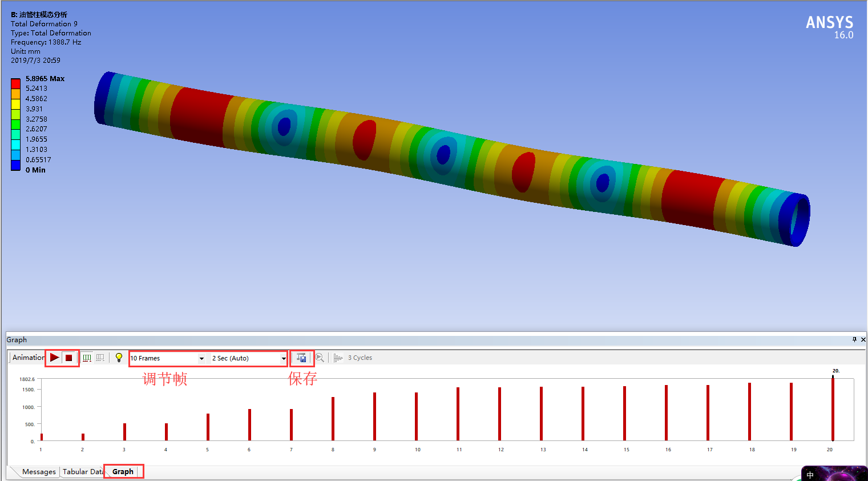This screenshot has height=481, width=868.
Task: Select the distributed result frames icon
Action: (x=86, y=358)
